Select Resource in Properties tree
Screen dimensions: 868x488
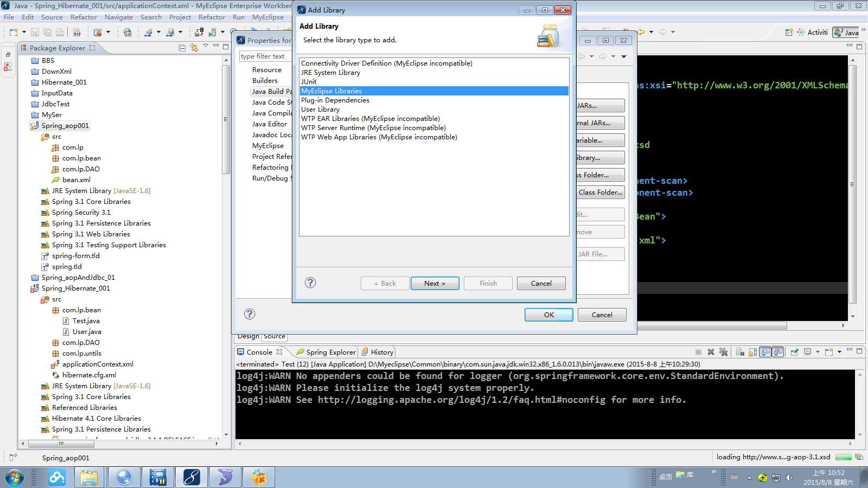(267, 70)
